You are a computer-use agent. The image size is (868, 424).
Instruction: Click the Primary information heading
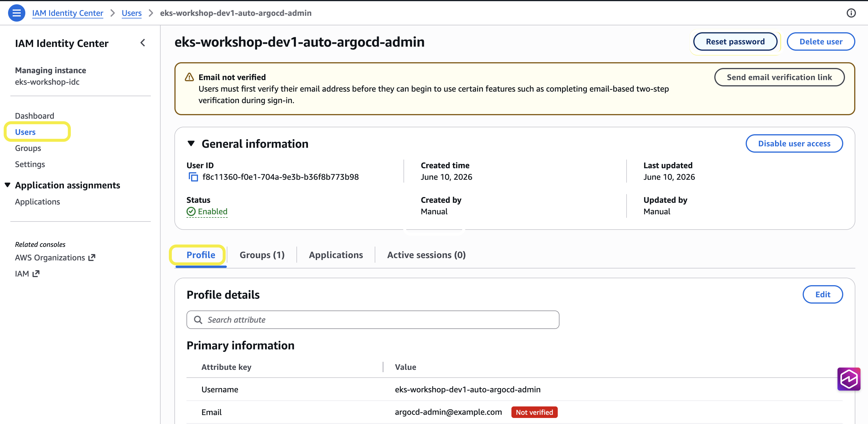click(240, 345)
